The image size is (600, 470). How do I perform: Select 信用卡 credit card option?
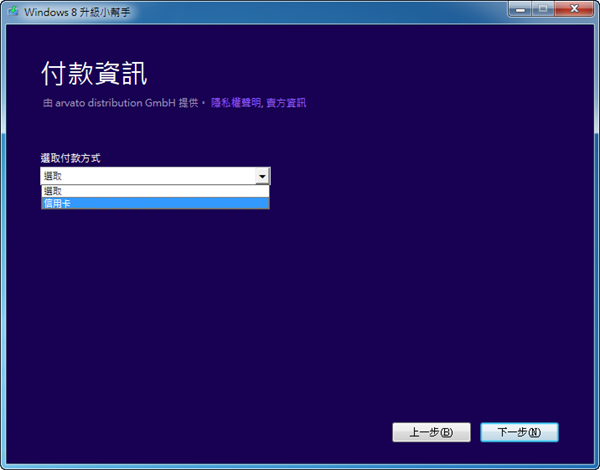pyautogui.click(x=155, y=203)
